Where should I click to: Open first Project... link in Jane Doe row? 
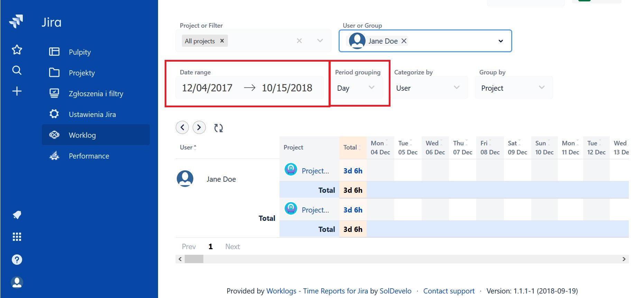315,171
